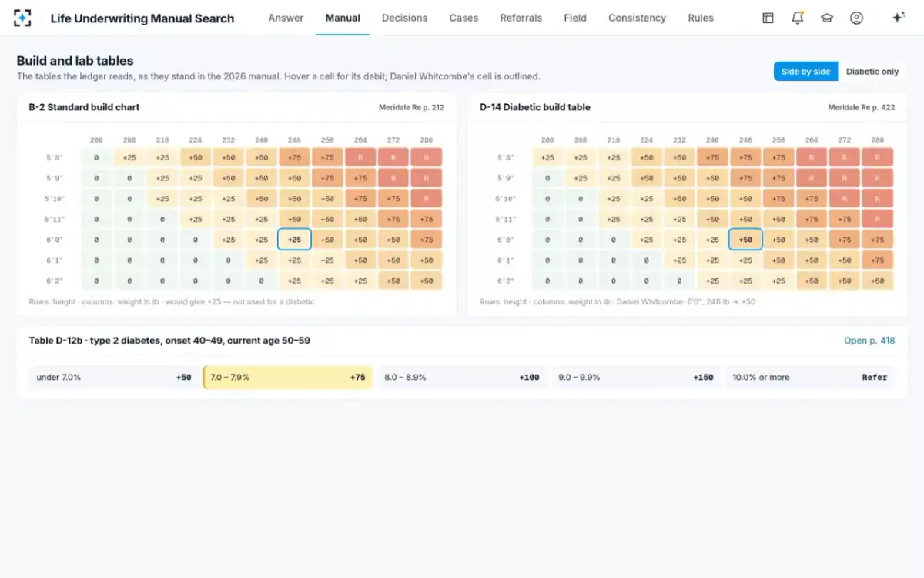Select the 10.0% or more Refer band

pyautogui.click(x=810, y=378)
